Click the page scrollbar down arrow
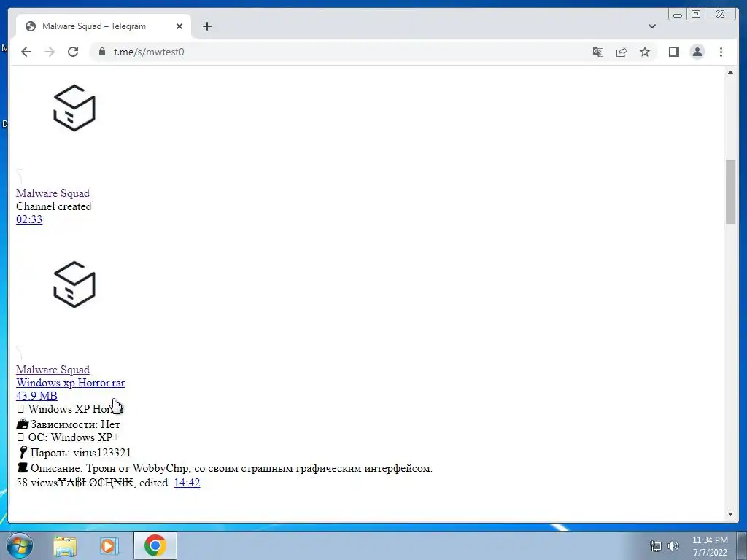 point(730,514)
